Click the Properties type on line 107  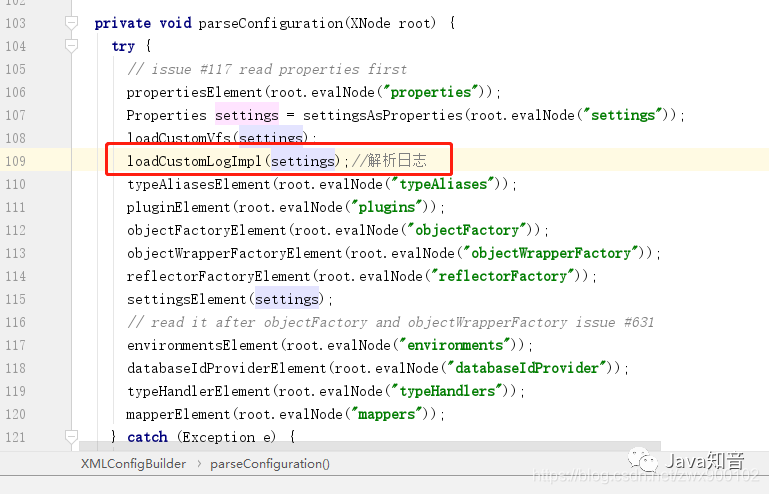point(167,115)
